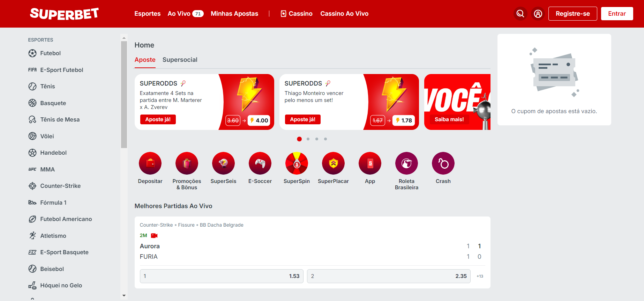Screen dimensions: 644x301
Task: Open the search magnifier icon
Action: point(520,14)
